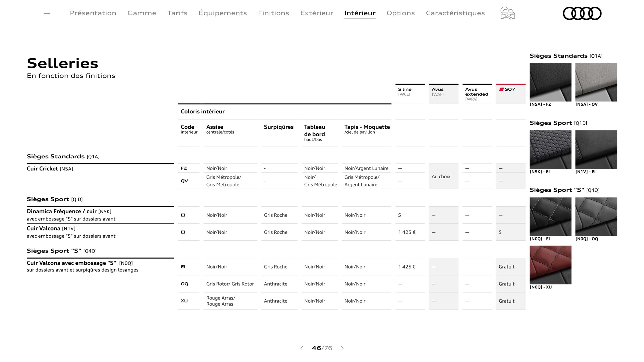Click the Avus [WAF] column header
This screenshot has height=362, width=644.
tap(444, 94)
